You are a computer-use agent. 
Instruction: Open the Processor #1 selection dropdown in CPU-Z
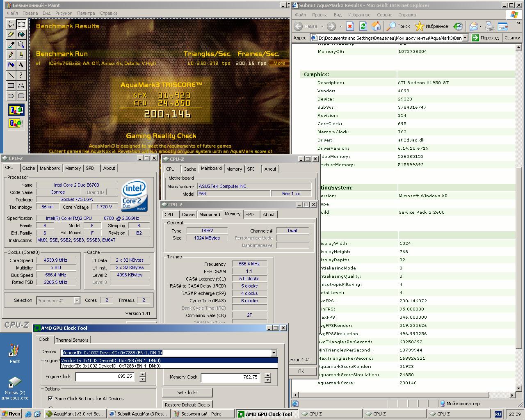tap(77, 300)
